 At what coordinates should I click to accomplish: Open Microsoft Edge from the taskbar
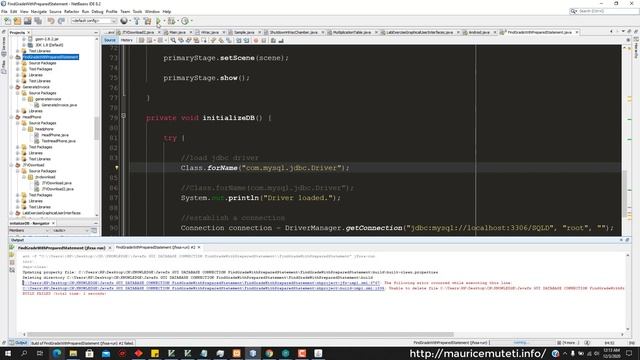tap(57, 353)
